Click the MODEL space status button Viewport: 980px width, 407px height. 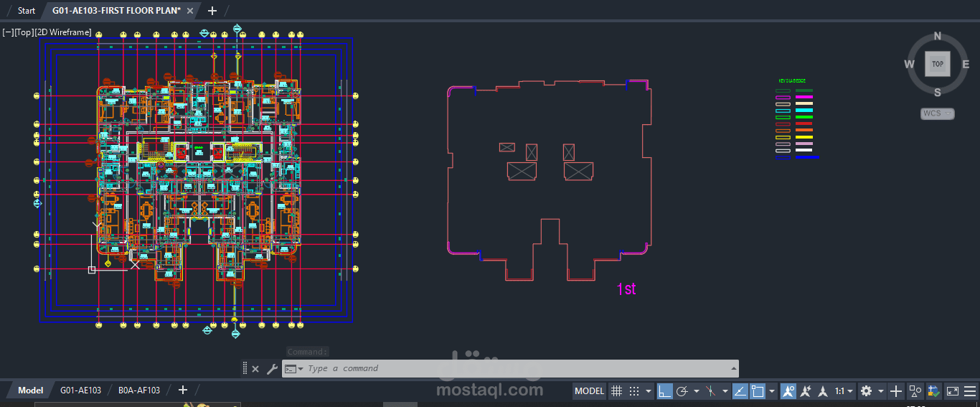[x=590, y=391]
